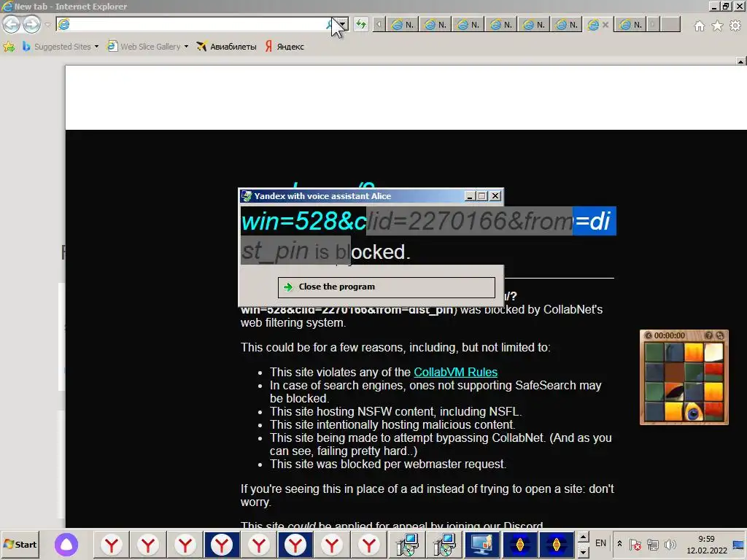Click the browser Forward arrow button
Image resolution: width=747 pixels, height=560 pixels.
pos(31,24)
